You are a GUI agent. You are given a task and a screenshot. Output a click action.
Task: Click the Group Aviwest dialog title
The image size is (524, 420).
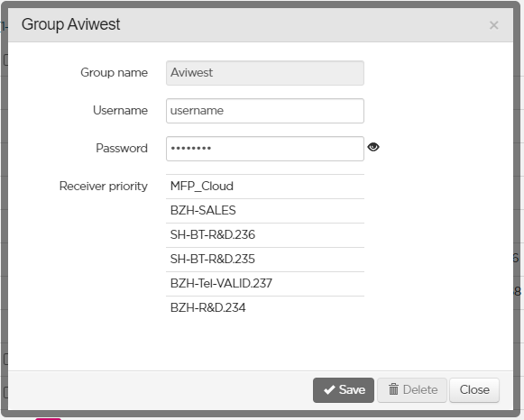tap(71, 24)
